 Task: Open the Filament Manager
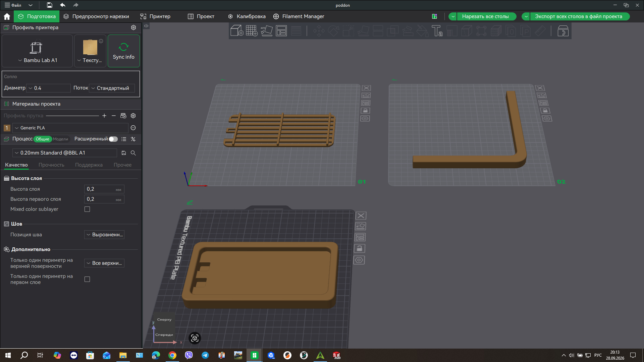(x=299, y=16)
